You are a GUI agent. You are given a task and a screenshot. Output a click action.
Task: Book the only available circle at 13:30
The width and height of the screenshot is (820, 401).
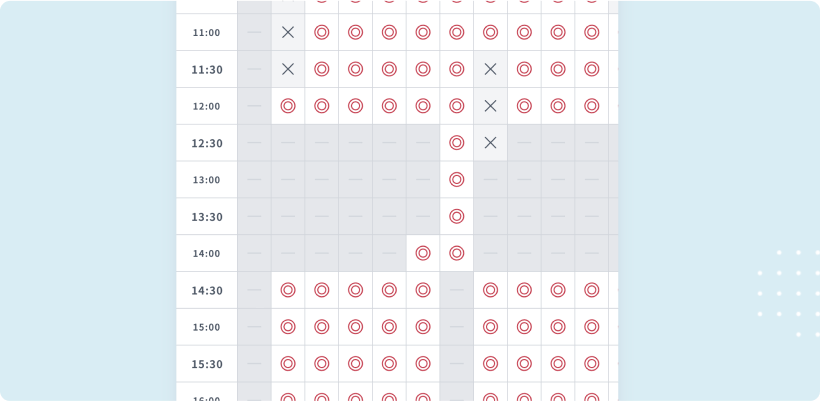point(457,216)
